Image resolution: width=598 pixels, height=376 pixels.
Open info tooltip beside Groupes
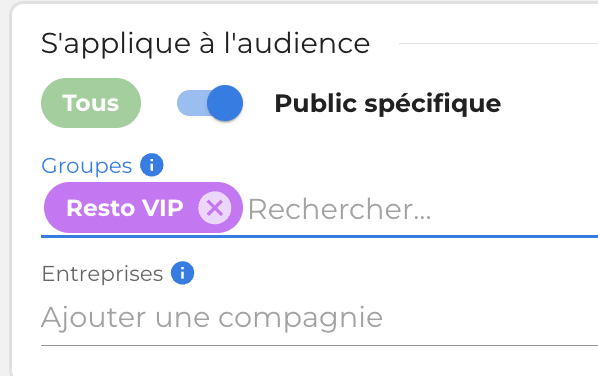coord(152,165)
